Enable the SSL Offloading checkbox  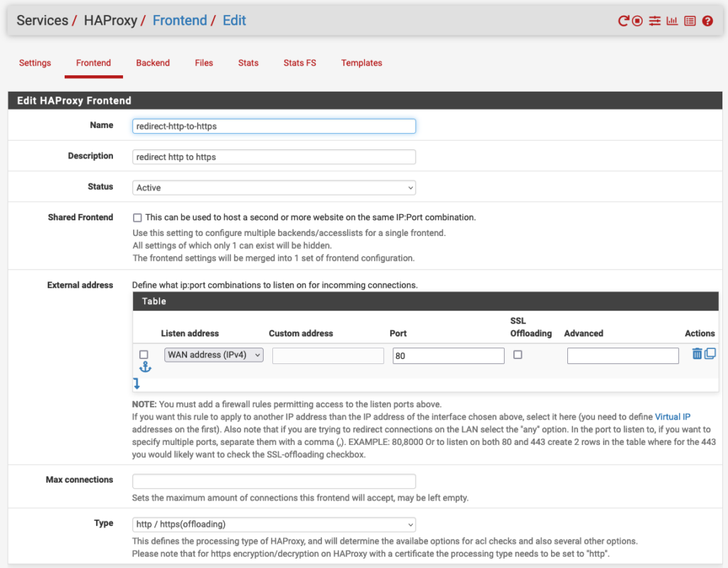coord(518,355)
